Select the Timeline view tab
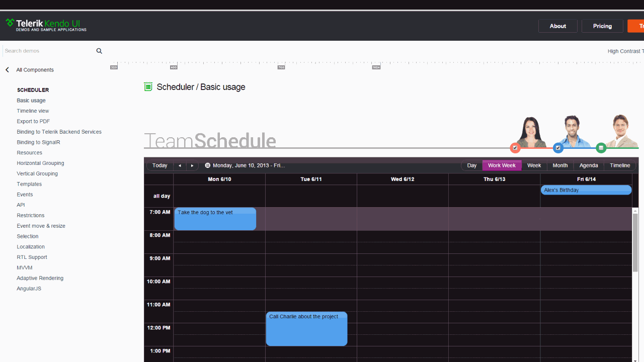Image resolution: width=644 pixels, height=362 pixels. click(x=620, y=165)
